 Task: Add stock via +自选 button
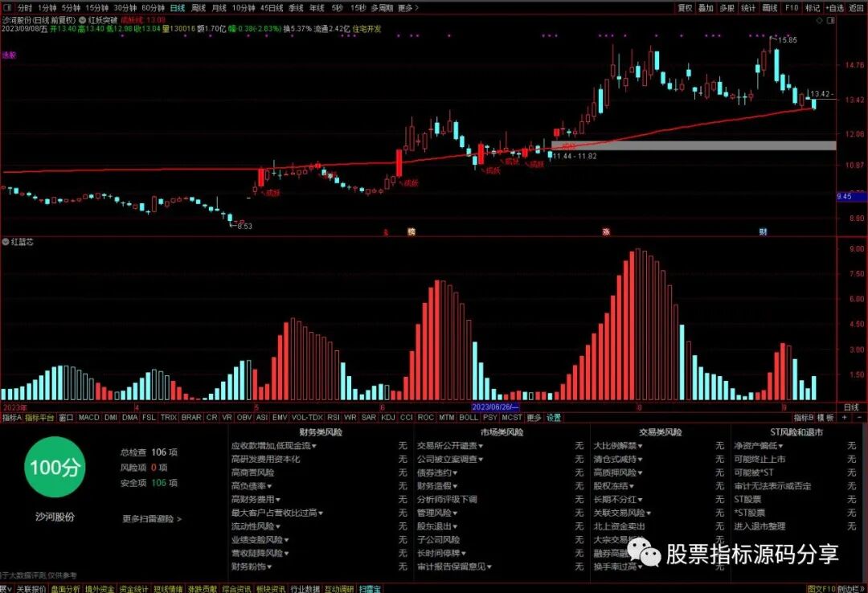click(835, 8)
